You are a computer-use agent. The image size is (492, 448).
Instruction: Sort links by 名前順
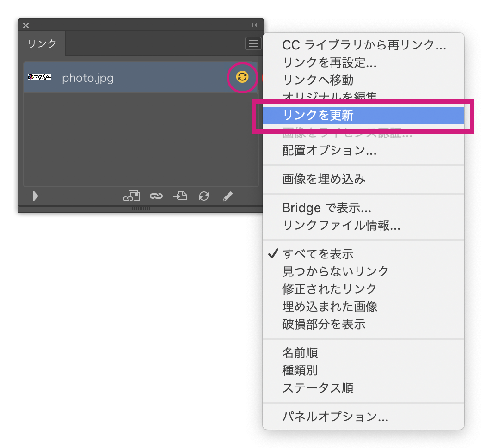pyautogui.click(x=299, y=353)
